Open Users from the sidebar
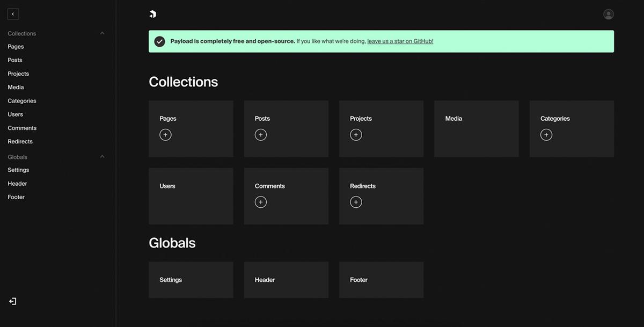The image size is (644, 327). [x=15, y=114]
